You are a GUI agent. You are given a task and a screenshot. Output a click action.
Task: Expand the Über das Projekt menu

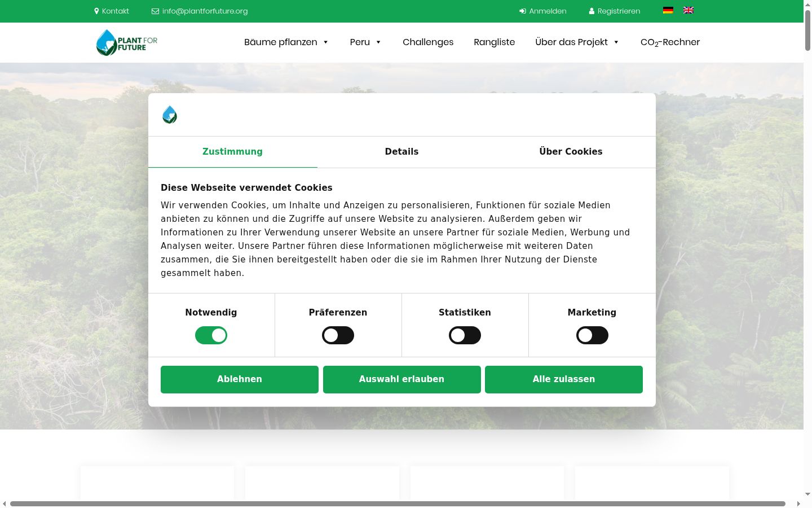click(x=577, y=42)
